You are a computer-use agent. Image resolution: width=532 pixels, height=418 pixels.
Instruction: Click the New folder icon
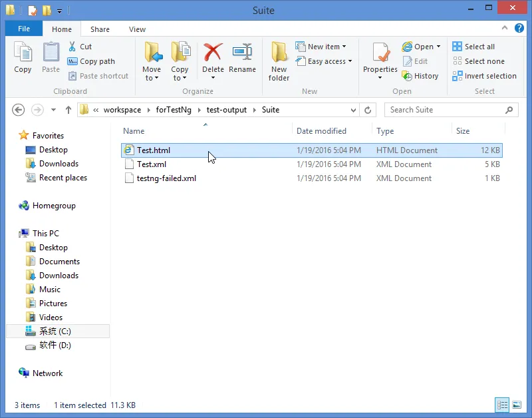coord(279,53)
